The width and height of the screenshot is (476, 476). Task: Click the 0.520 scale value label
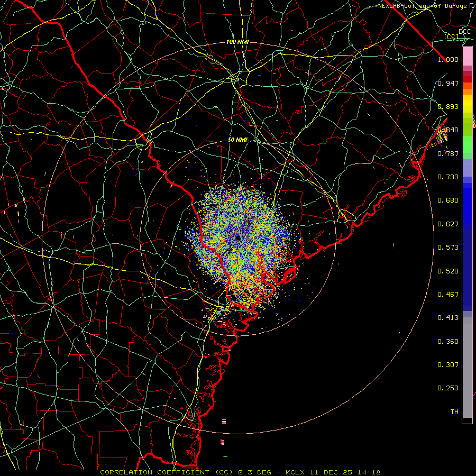click(448, 271)
